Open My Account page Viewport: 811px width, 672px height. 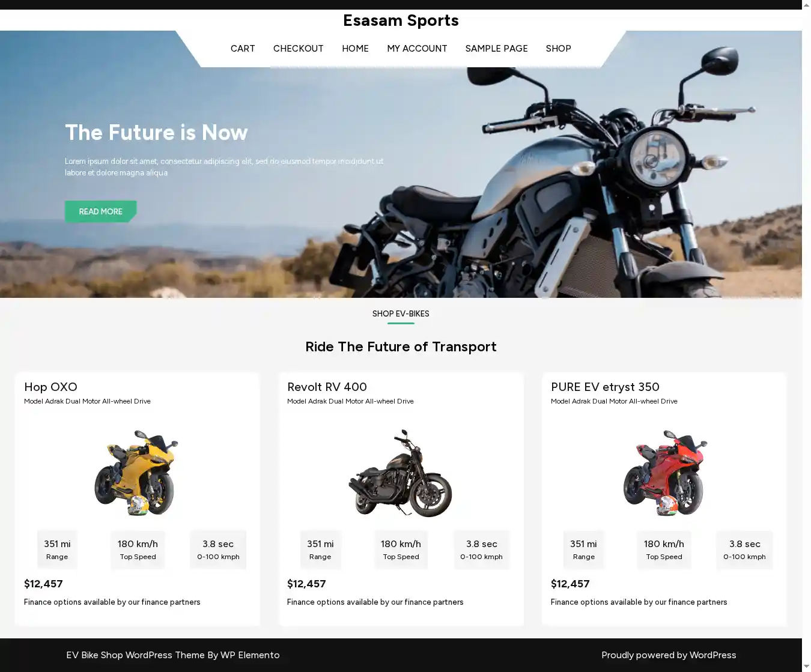click(417, 49)
